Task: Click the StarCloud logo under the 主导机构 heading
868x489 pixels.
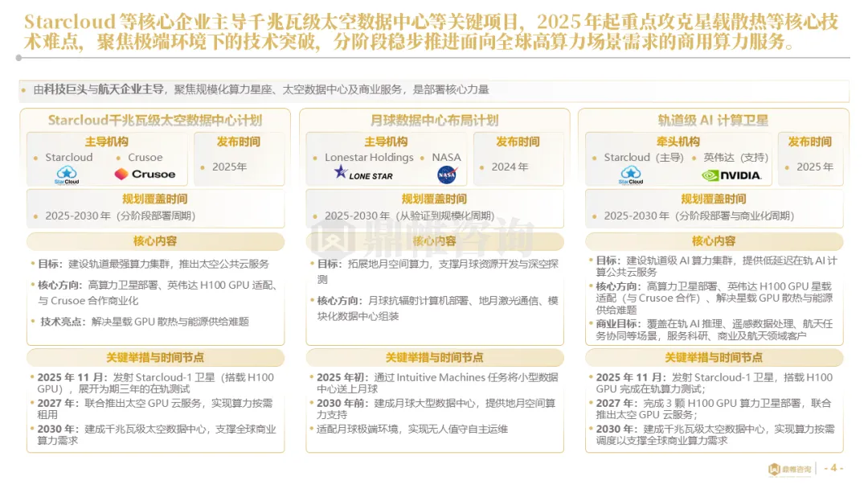Action: (67, 175)
